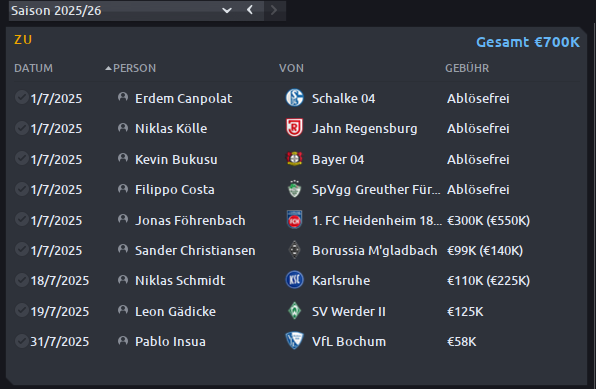Viewport: 596px width, 389px height.
Task: Click the person icon beside Jonas Föhrenbach
Action: (x=123, y=219)
